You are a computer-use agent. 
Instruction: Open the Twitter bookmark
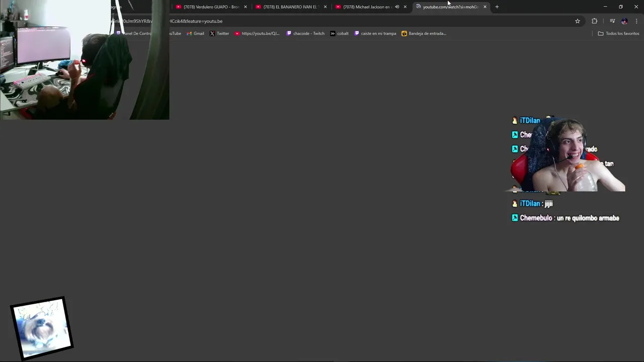[x=219, y=34]
